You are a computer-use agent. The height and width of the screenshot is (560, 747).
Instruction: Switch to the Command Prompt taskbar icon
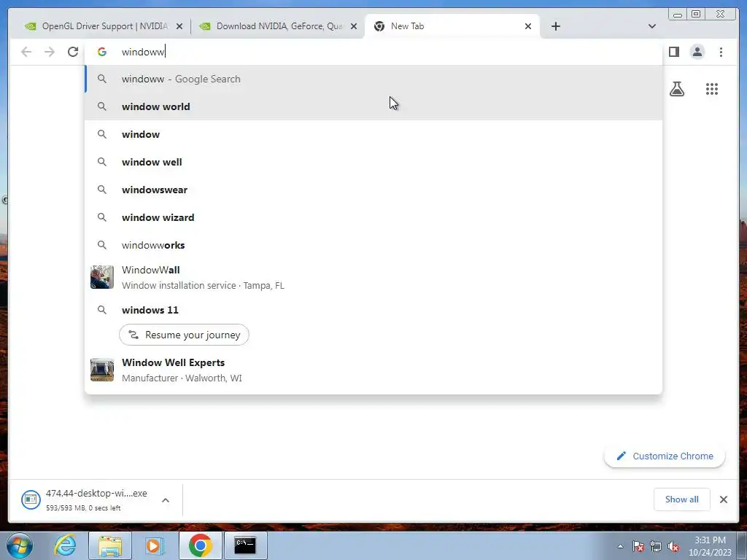pos(245,545)
